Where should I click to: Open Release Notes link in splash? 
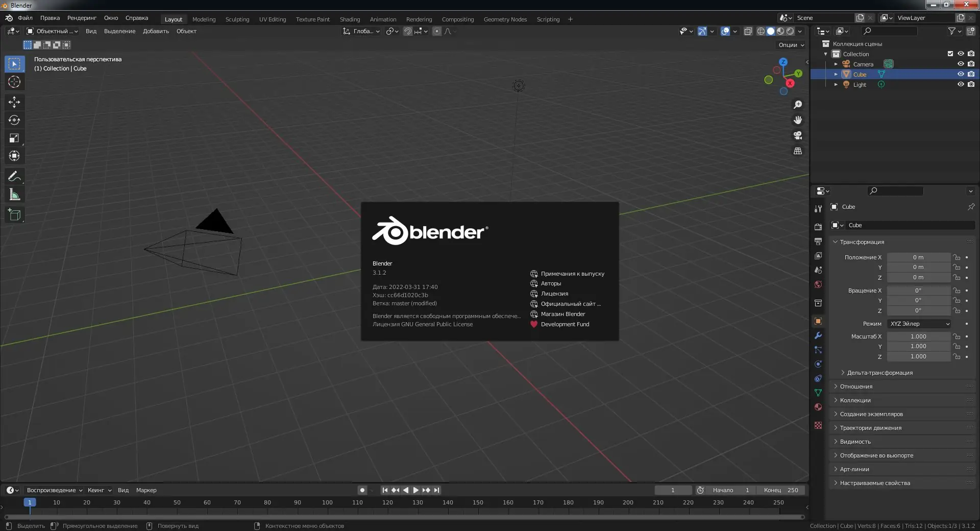(x=567, y=274)
